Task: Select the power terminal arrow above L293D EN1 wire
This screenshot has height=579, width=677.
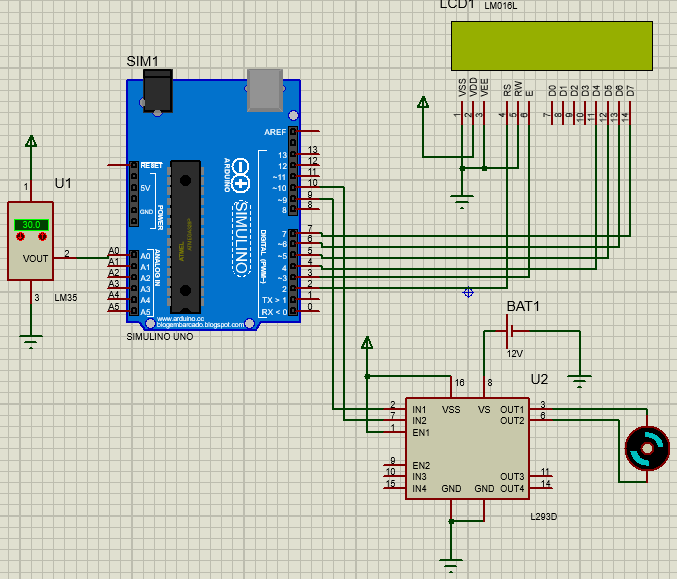Action: (367, 342)
